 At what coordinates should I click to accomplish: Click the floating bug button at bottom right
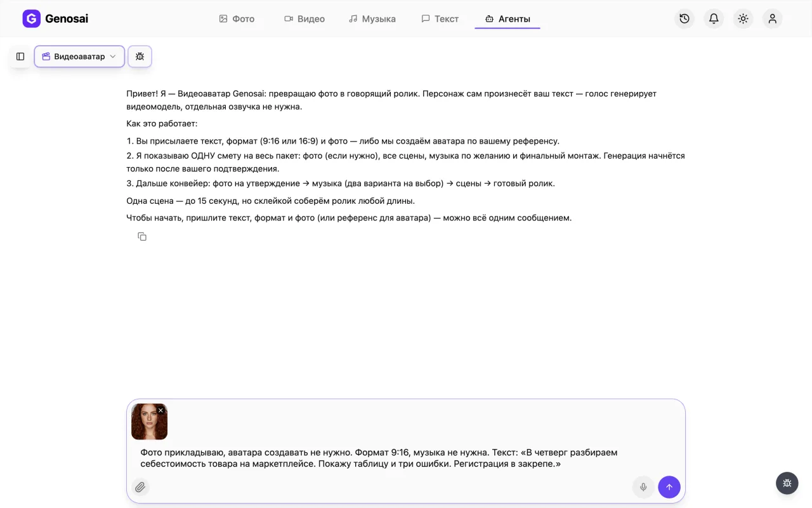pos(787,483)
